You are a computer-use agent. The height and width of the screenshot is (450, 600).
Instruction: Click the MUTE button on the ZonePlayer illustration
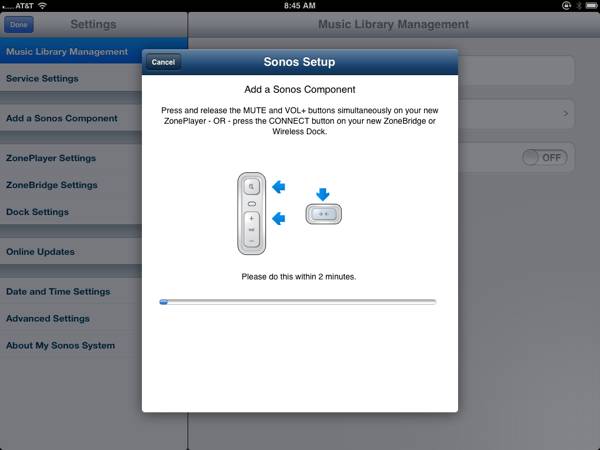coord(251,187)
